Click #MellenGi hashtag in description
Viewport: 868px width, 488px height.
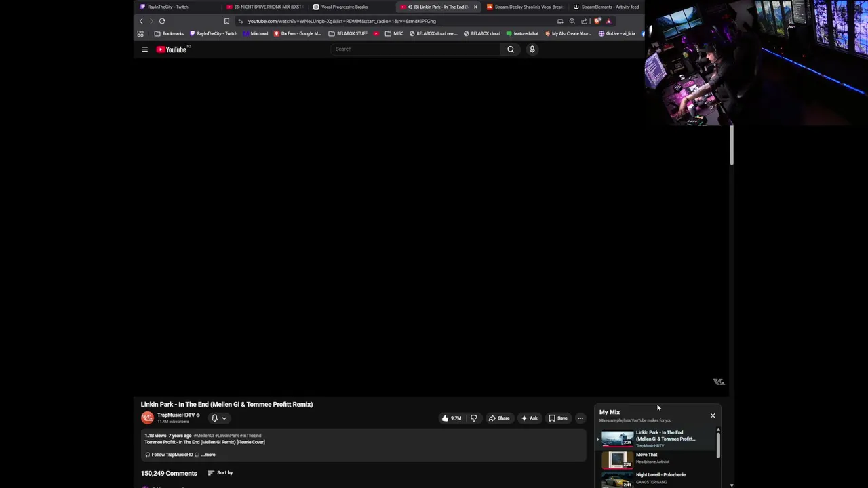203,436
